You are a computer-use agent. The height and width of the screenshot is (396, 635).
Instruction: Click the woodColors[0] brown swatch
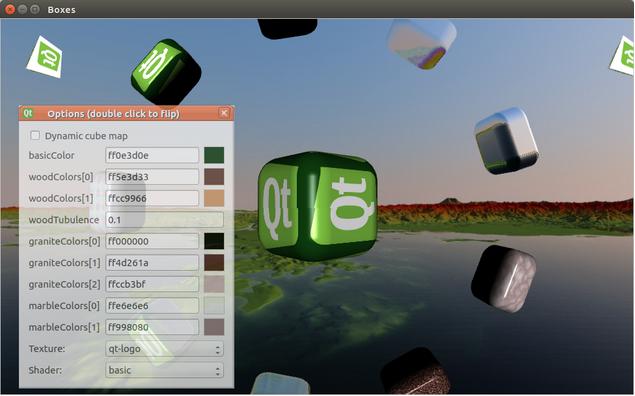coord(214,177)
